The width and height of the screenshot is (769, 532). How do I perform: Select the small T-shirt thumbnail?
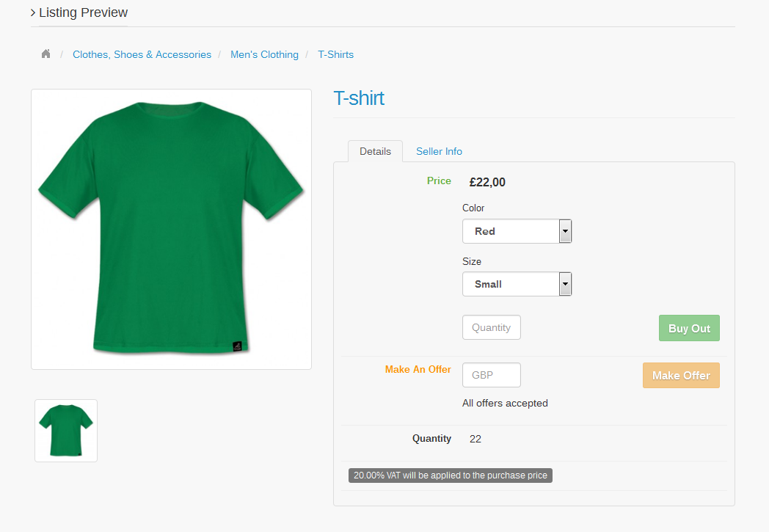[66, 431]
